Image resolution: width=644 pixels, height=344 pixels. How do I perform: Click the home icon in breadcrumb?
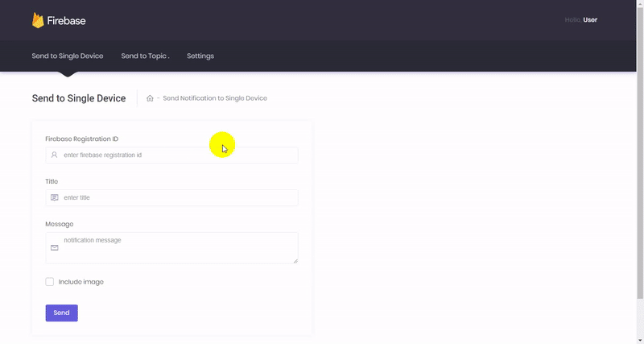[150, 98]
